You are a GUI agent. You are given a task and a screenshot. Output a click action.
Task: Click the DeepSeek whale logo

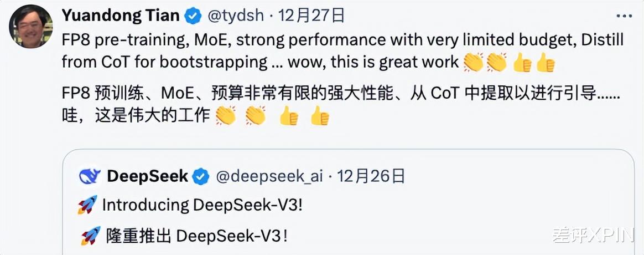89,177
